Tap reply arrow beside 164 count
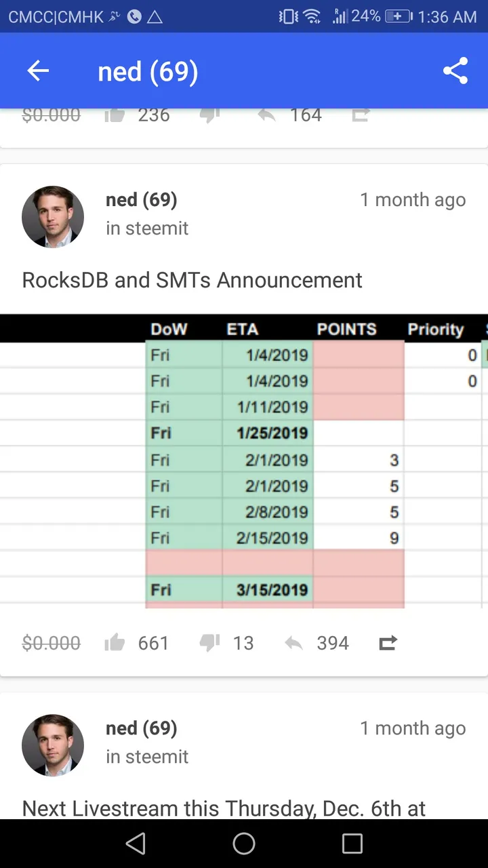 point(266,115)
